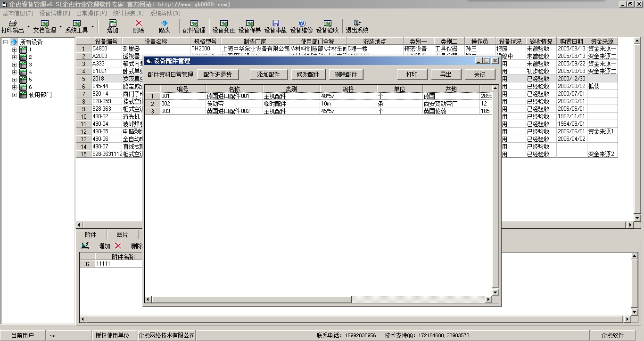644x341 pixels.
Task: Open 设备验收 from the toolbar
Action: (x=328, y=23)
